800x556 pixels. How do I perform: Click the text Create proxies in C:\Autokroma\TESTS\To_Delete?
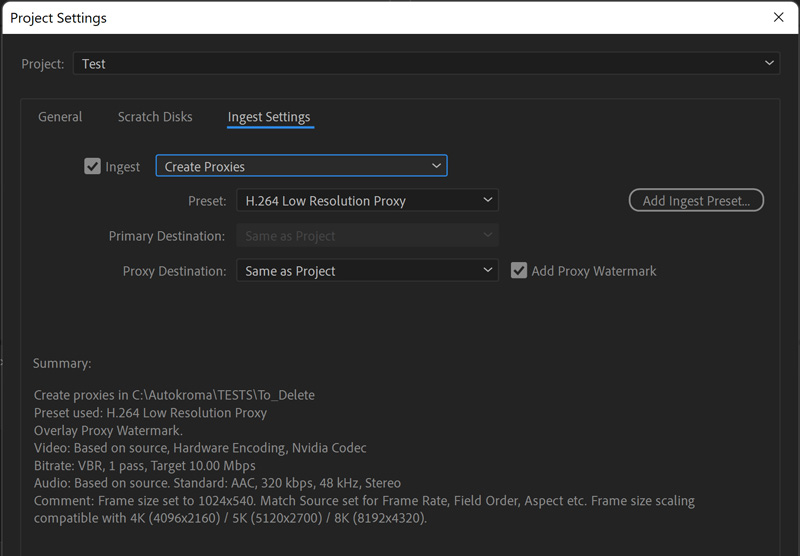pos(174,395)
